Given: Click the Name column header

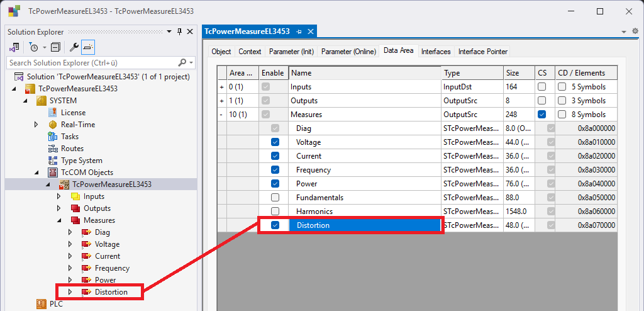Looking at the screenshot, I should 365,73.
